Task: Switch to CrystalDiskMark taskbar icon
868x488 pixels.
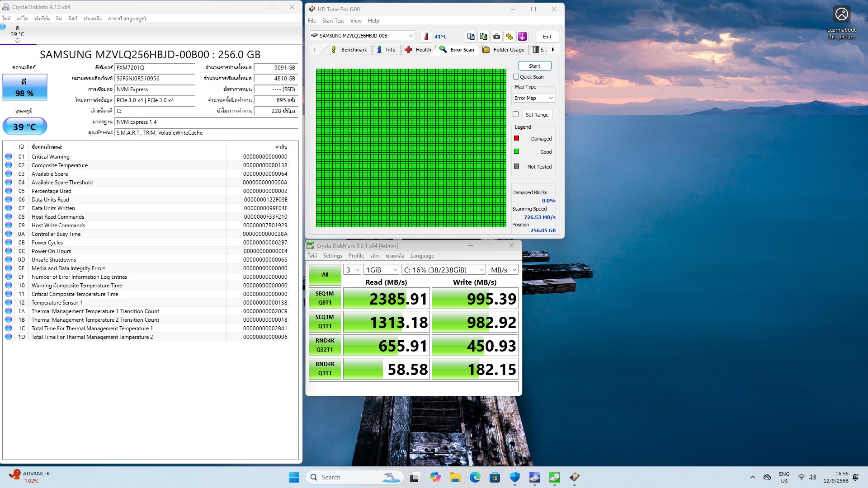Action: tap(554, 477)
